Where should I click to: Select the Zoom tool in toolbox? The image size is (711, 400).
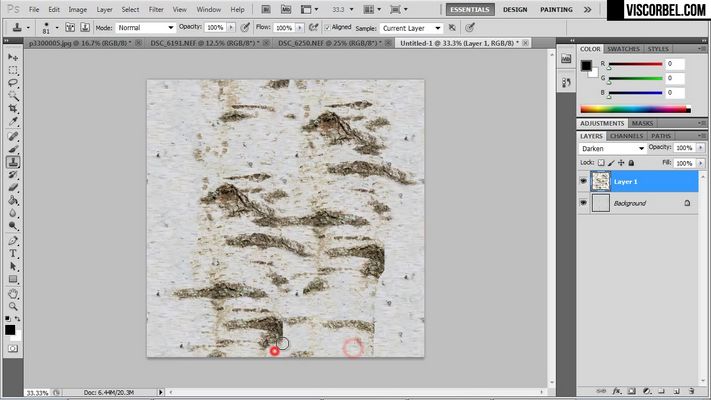click(13, 307)
